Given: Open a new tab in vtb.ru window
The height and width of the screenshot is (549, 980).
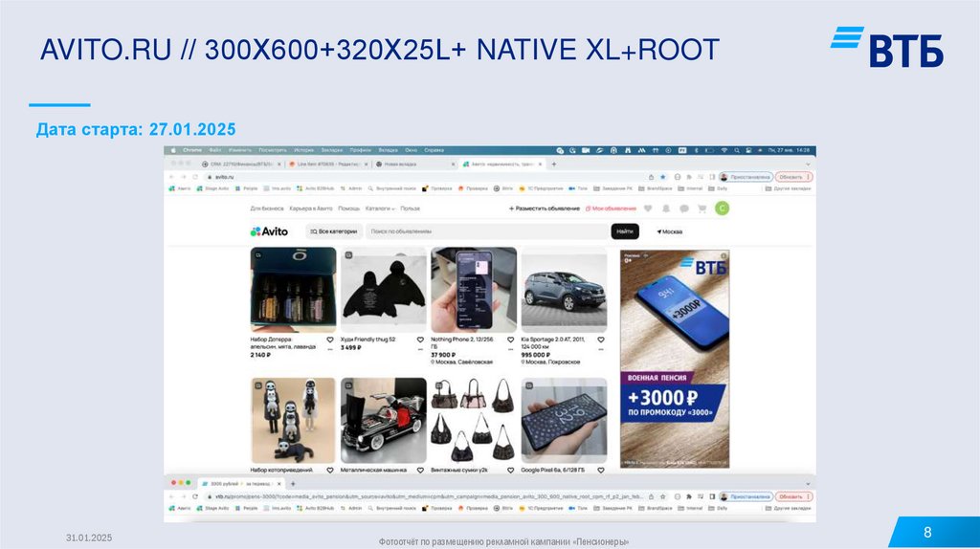Looking at the screenshot, I should (x=293, y=483).
